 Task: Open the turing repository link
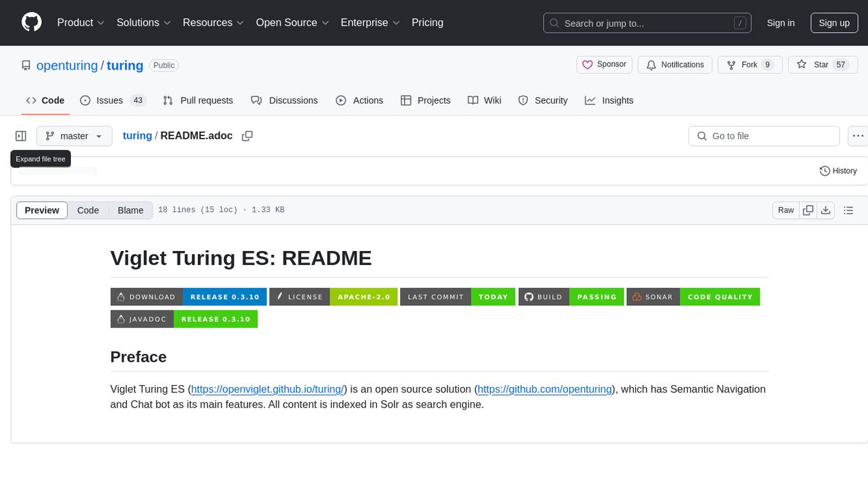pos(125,65)
